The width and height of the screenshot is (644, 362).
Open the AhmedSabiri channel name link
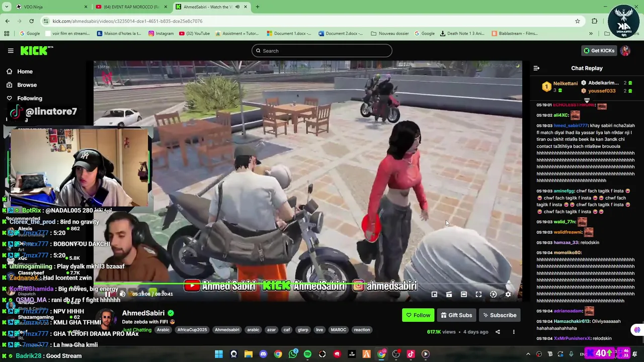coord(143,313)
